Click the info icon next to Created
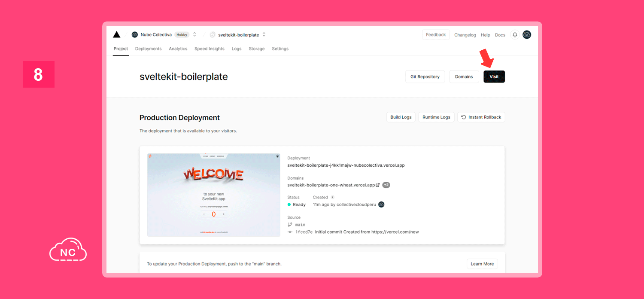This screenshot has width=644, height=299. click(x=332, y=198)
